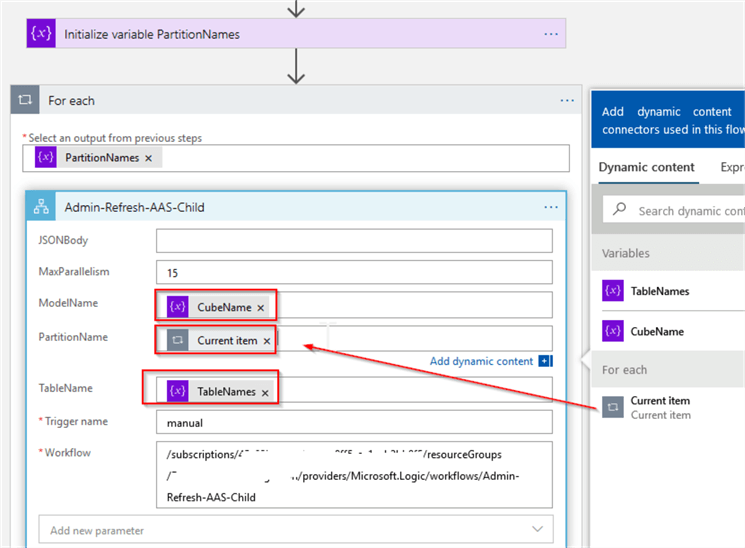The height and width of the screenshot is (548, 745).
Task: Click the For each loop icon
Action: point(25,101)
